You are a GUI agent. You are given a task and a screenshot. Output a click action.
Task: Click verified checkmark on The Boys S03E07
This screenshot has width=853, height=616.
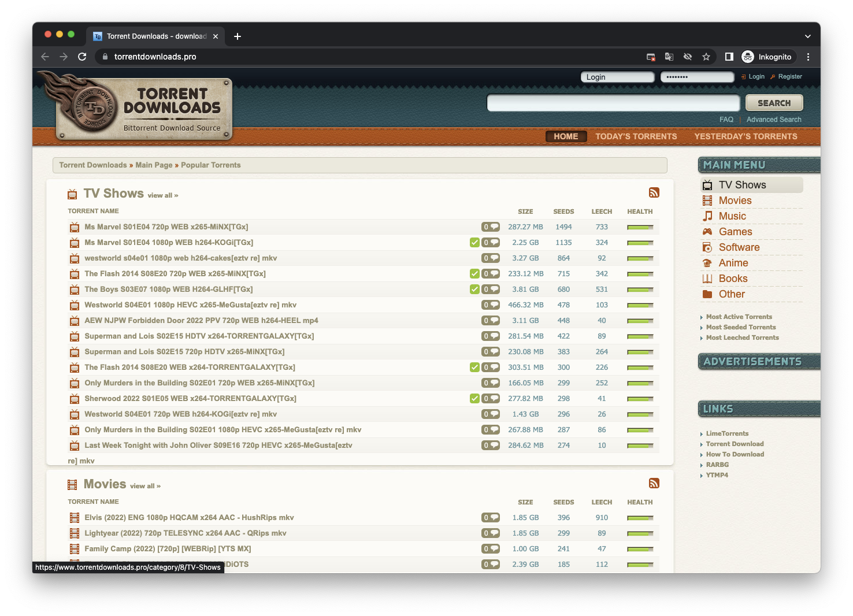click(x=474, y=290)
